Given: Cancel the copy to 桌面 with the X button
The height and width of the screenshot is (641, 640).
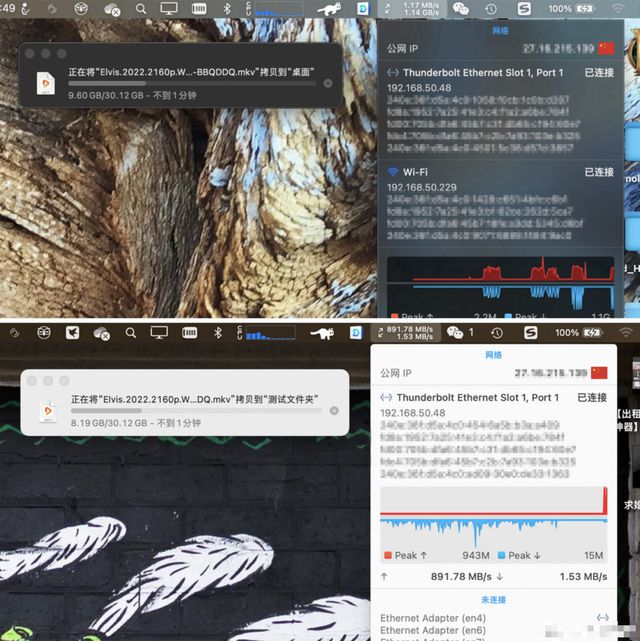Looking at the screenshot, I should [x=328, y=84].
